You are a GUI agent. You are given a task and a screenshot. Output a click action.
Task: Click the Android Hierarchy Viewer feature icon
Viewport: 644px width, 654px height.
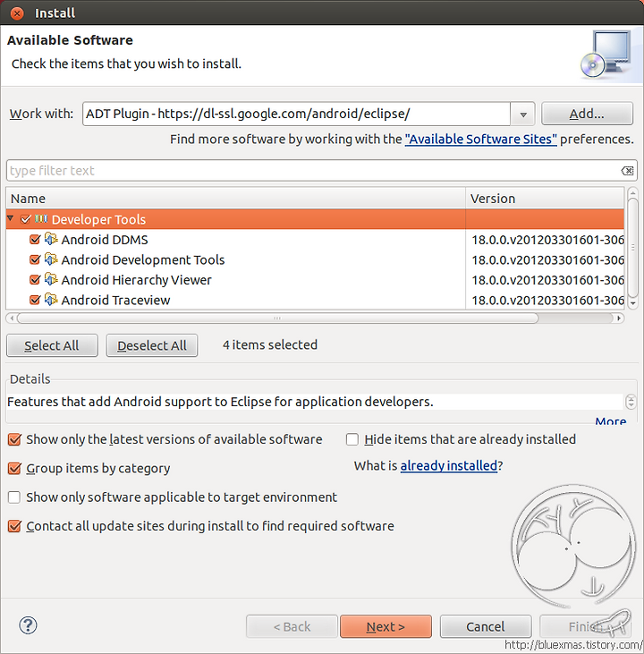tap(51, 279)
